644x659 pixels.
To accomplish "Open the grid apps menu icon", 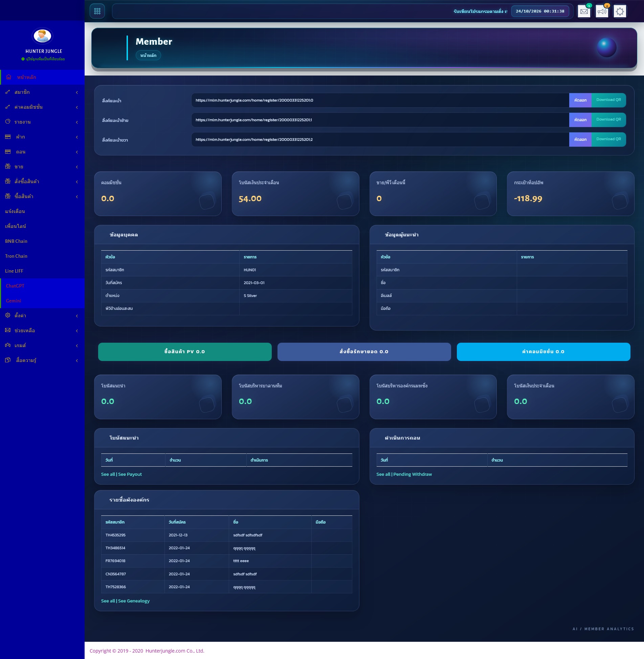I will (97, 11).
